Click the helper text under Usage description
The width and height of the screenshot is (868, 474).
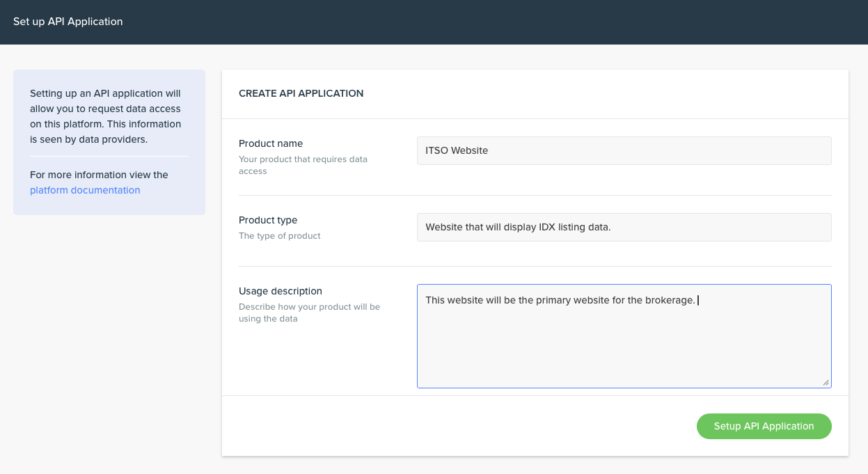(308, 313)
